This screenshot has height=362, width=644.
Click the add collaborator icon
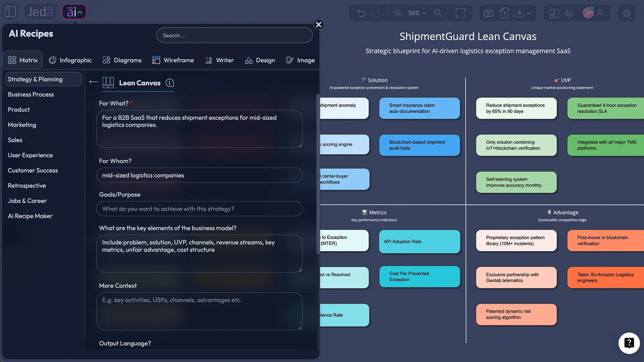(x=601, y=13)
